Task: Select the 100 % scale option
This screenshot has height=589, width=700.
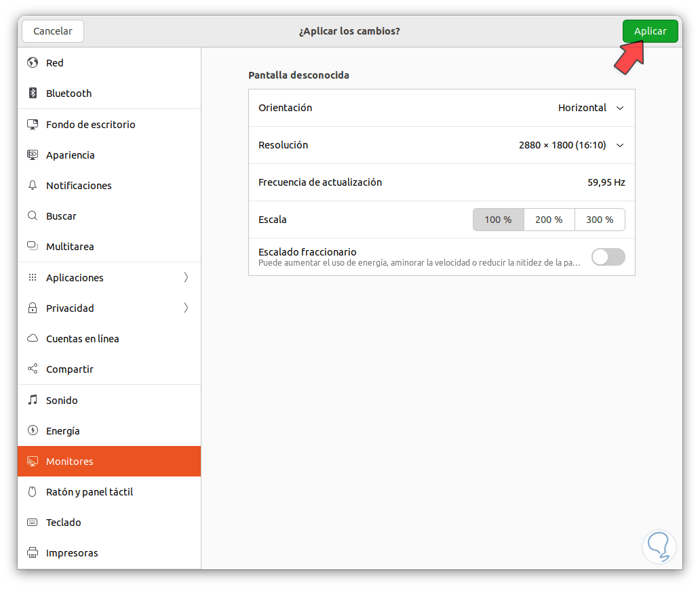Action: (498, 220)
